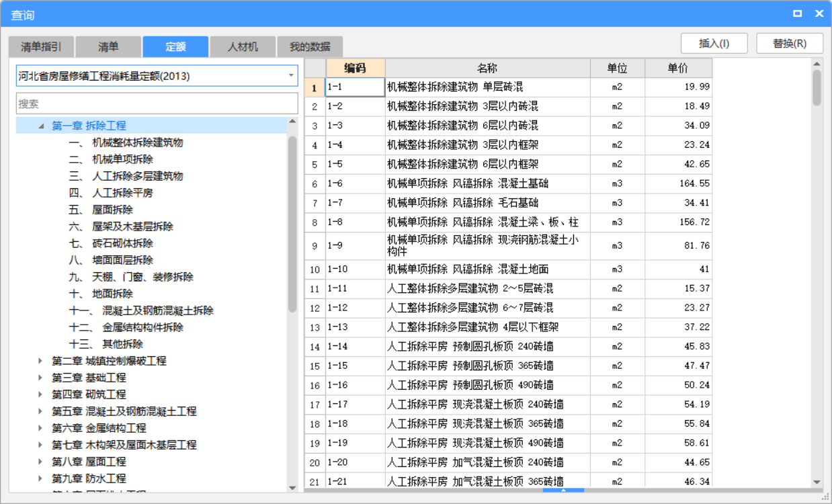The width and height of the screenshot is (832, 504).
Task: Expand 第五章 混凝土及钢筋混凝土工程
Action: [x=41, y=411]
